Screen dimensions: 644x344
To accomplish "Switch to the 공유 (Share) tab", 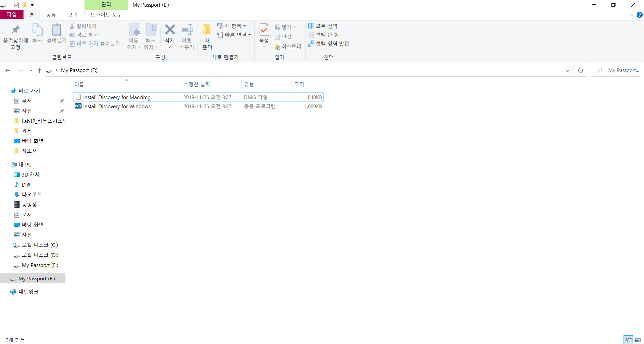I will coord(51,15).
